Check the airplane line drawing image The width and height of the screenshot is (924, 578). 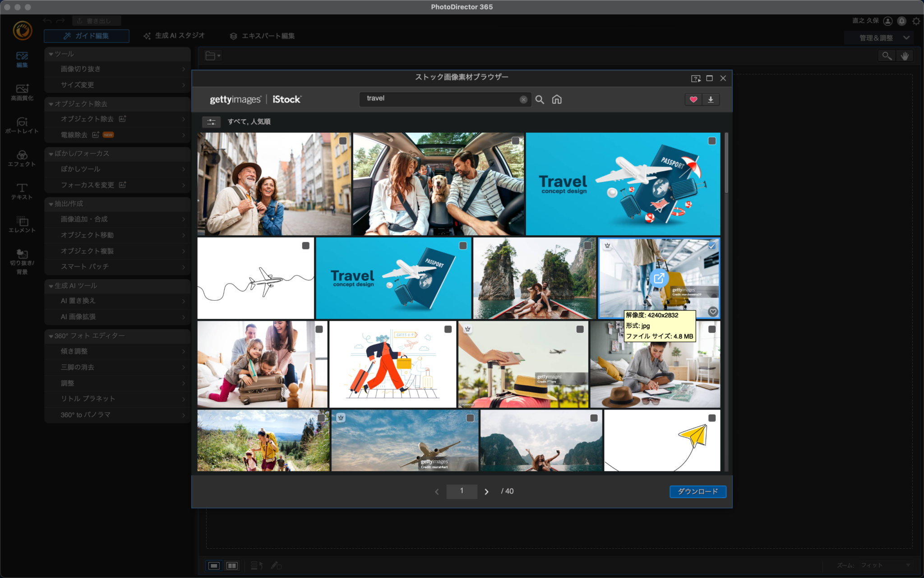tap(306, 246)
